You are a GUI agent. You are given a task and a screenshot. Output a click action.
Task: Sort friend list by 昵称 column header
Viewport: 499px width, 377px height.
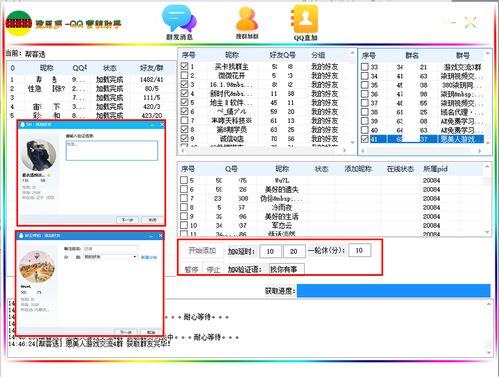pyautogui.click(x=232, y=55)
